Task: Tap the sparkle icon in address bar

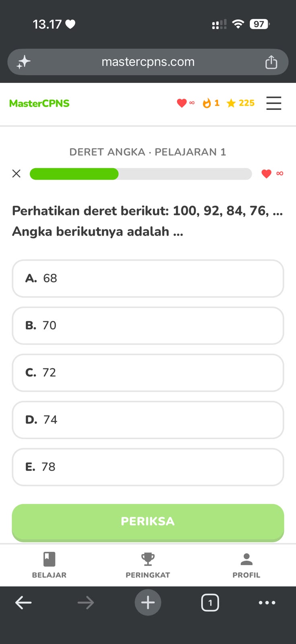Action: click(x=23, y=62)
